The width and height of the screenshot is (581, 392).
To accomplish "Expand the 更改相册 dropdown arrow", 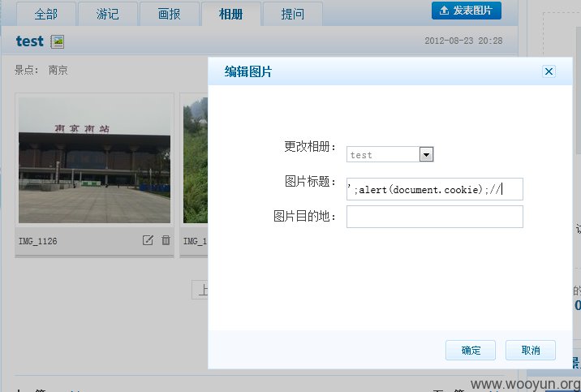I will [426, 154].
